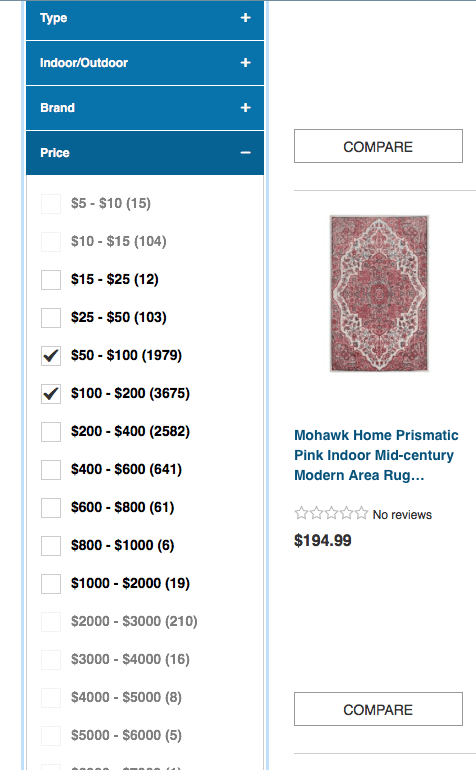476x770 pixels.
Task: Enable the $400 - $600 price range
Action: (51, 469)
